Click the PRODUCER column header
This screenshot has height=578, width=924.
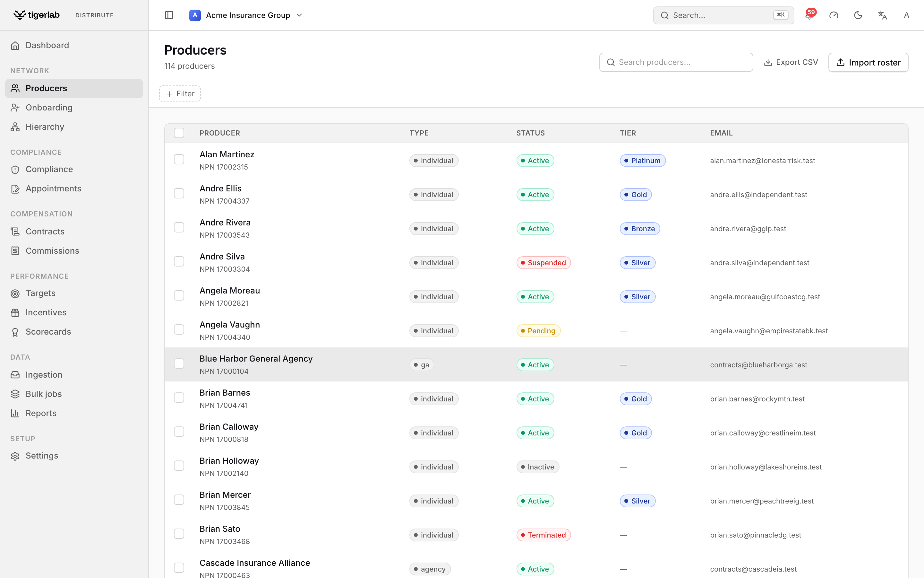coord(219,133)
